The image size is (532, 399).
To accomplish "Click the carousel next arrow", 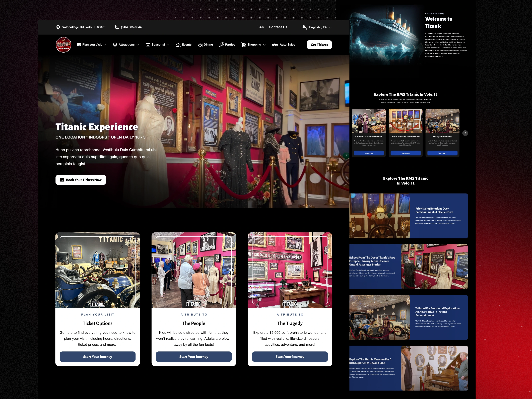I will point(465,133).
